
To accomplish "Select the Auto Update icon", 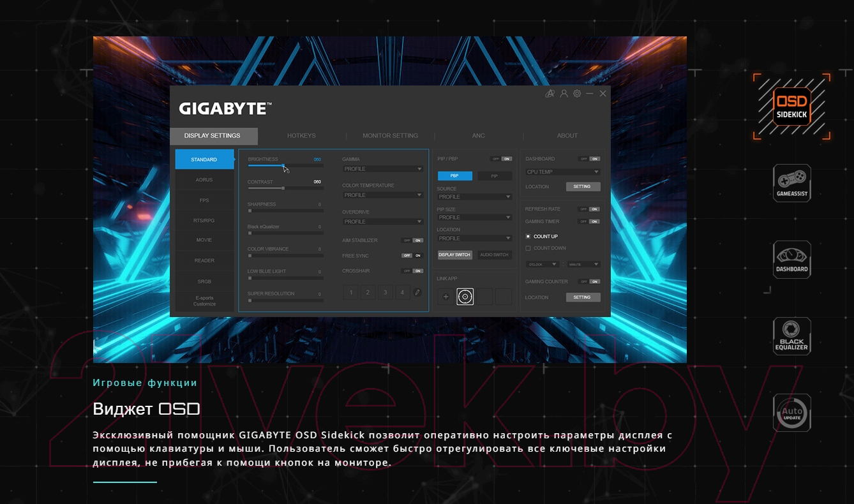I will 791,413.
